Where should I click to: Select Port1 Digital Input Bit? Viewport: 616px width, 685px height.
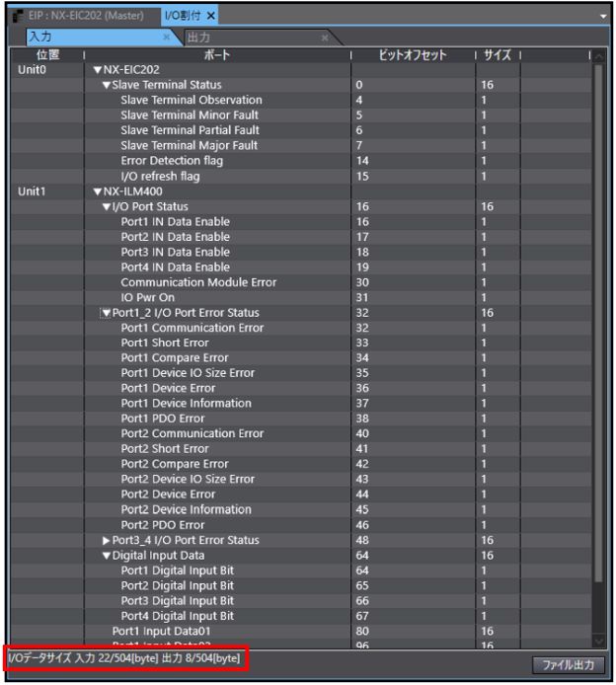301,571
